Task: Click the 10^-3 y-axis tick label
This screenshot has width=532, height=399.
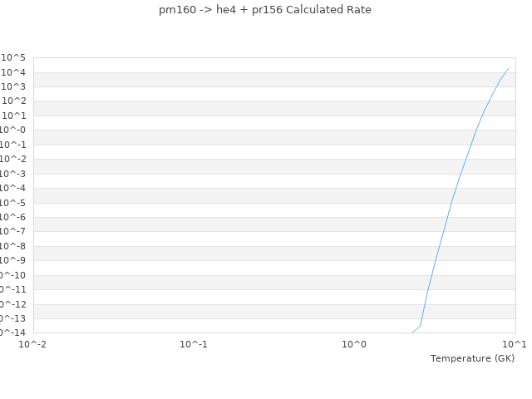Action: pyautogui.click(x=13, y=173)
